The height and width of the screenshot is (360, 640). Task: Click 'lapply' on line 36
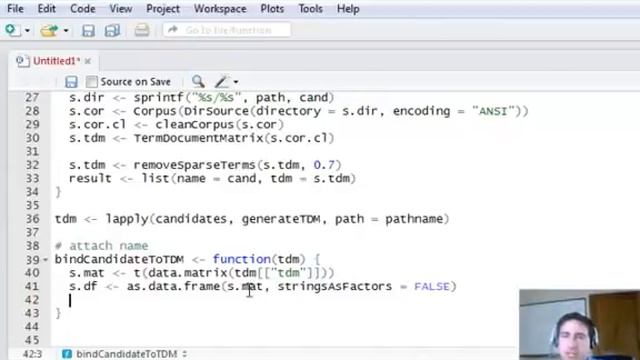coord(127,219)
